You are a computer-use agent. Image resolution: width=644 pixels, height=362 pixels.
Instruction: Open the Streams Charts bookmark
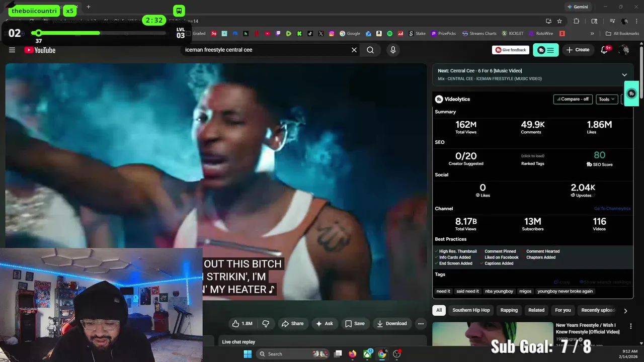pos(479,34)
